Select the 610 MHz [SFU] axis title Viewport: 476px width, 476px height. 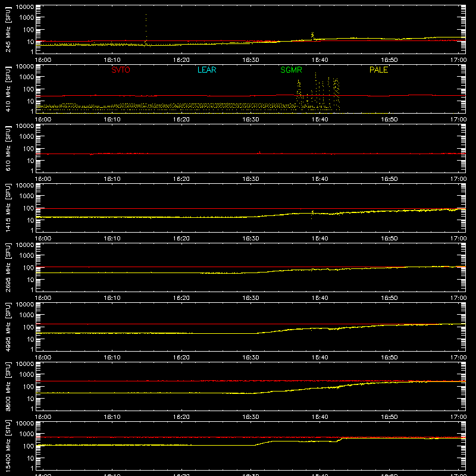[8, 148]
